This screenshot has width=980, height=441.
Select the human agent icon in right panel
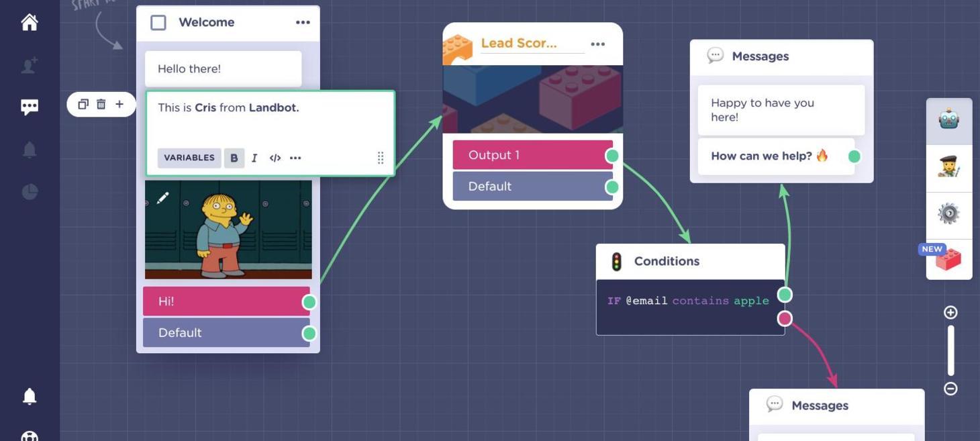[x=949, y=168]
